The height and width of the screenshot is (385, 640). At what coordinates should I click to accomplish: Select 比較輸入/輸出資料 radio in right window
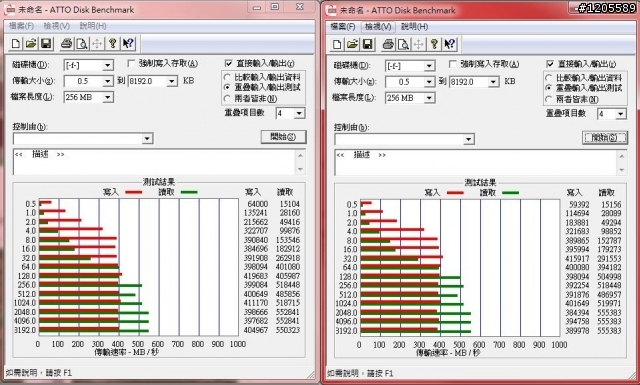pos(549,78)
